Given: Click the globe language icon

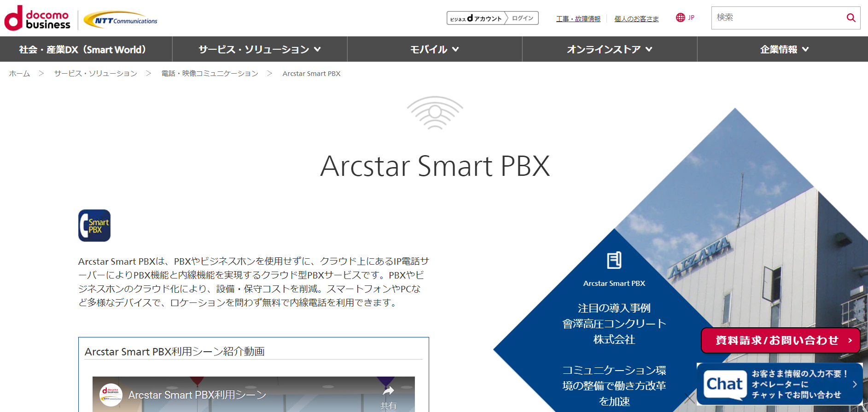Looking at the screenshot, I should pos(680,17).
